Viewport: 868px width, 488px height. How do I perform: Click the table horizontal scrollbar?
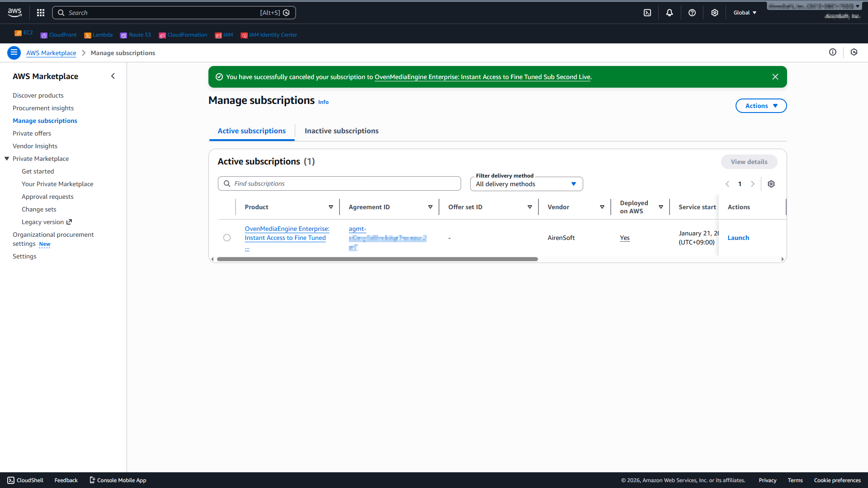pyautogui.click(x=377, y=259)
